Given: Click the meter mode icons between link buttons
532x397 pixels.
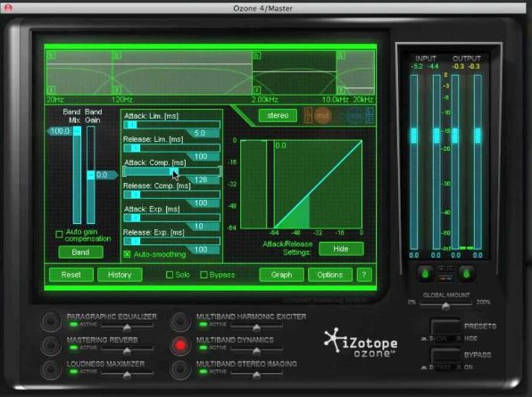Looking at the screenshot, I should point(445,273).
